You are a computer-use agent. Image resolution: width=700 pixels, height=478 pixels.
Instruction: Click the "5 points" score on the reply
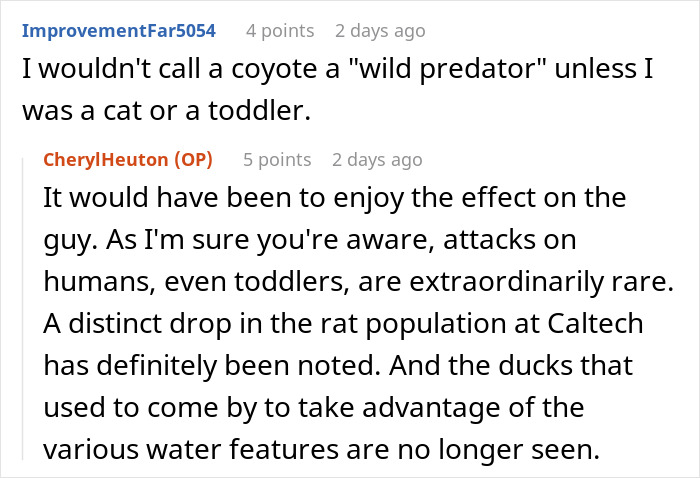coord(277,160)
